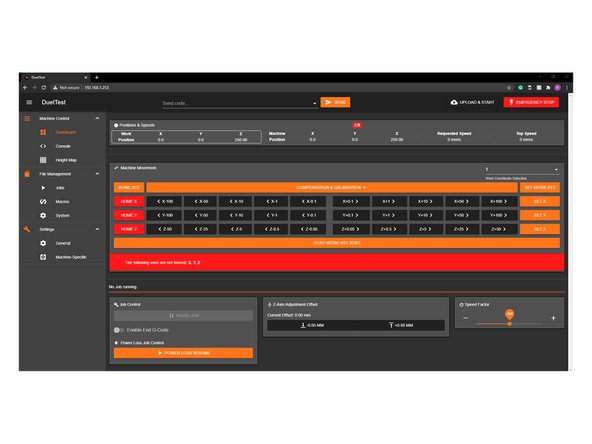
Task: Open the Machine-Specific settings page
Action: click(x=71, y=257)
